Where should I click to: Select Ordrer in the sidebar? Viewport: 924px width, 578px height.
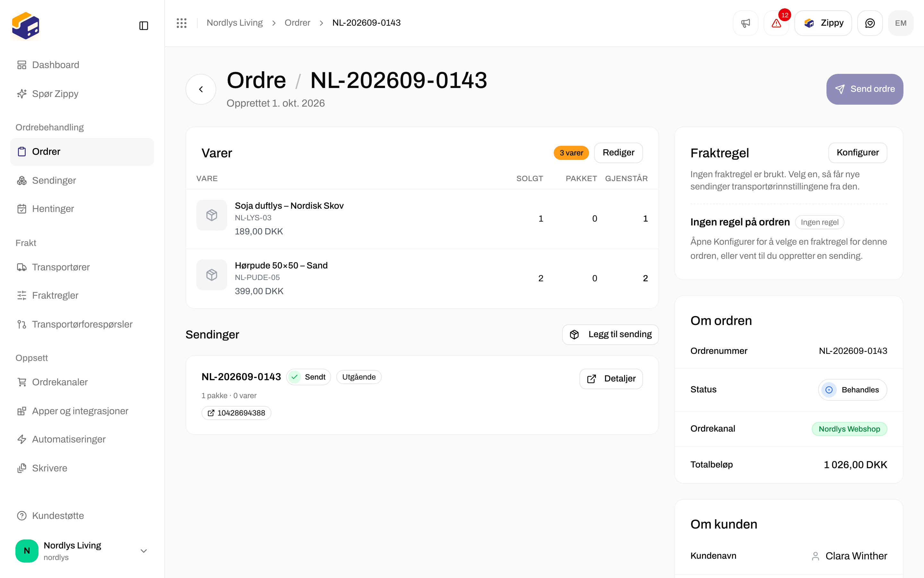pos(82,152)
